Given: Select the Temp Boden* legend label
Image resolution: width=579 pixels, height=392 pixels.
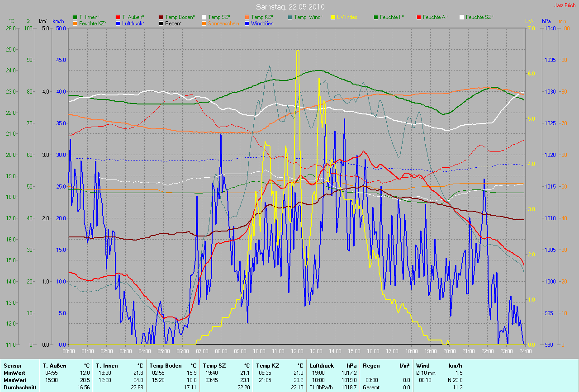Looking at the screenshot, I should [x=180, y=17].
